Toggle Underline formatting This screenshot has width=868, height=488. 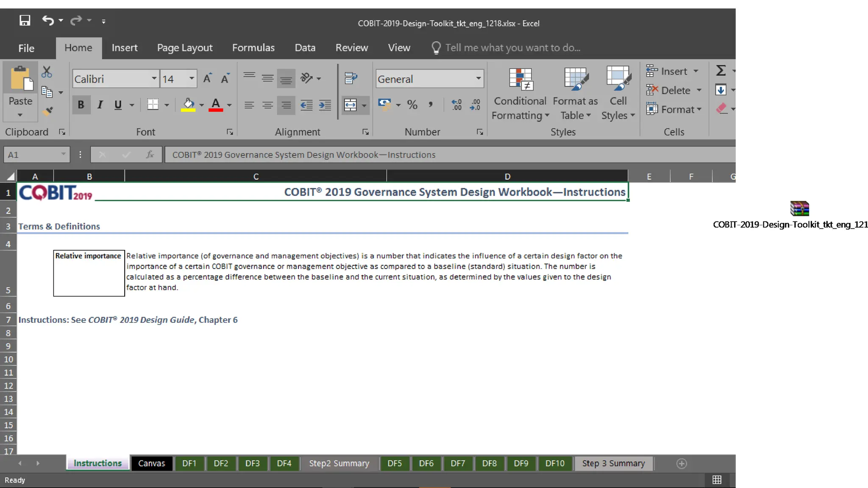[x=118, y=105]
